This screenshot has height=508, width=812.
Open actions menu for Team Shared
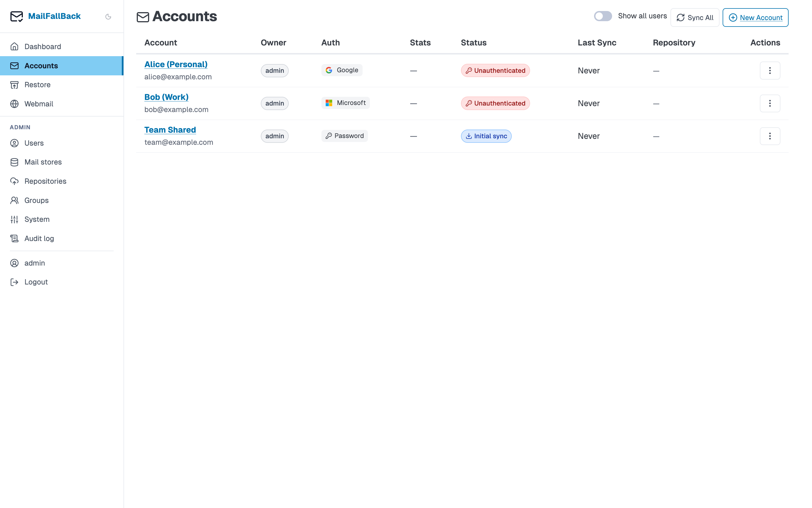(x=770, y=136)
